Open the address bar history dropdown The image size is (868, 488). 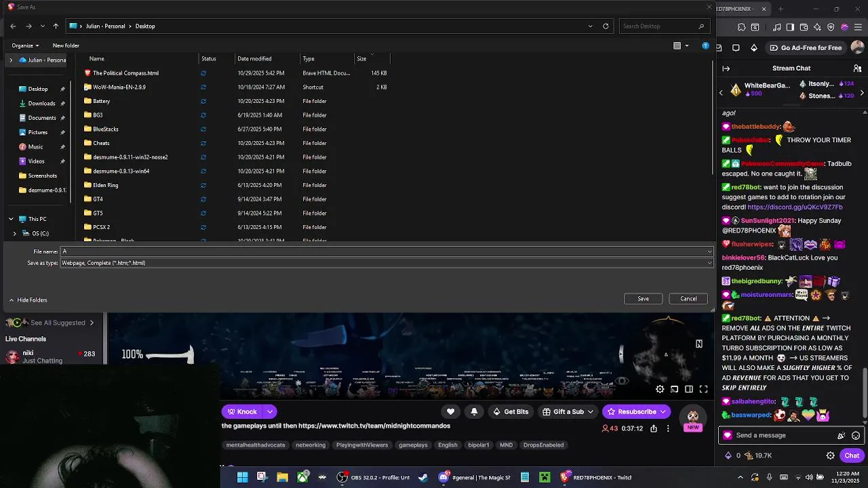[x=590, y=26]
